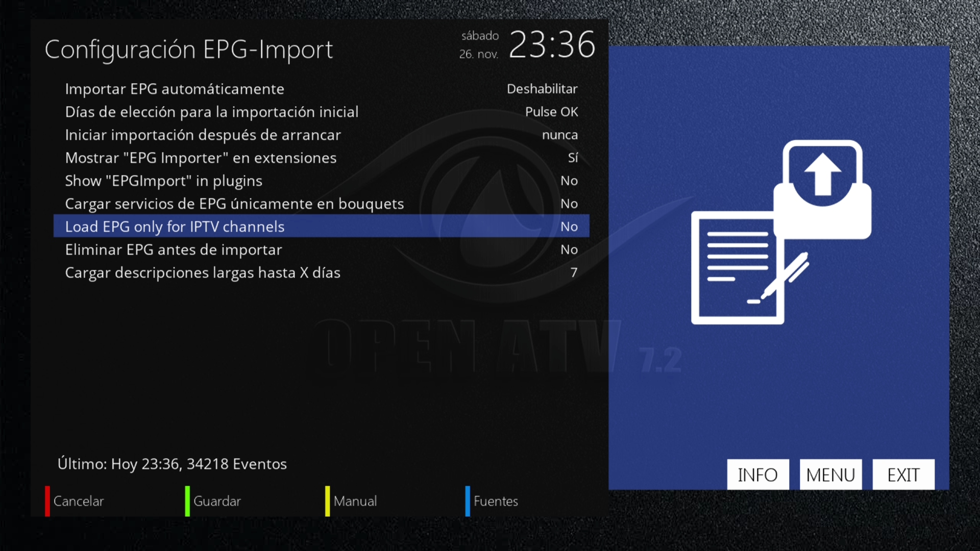Viewport: 980px width, 551px height.
Task: Toggle 'Load EPG only for IPTV channels' value
Action: [x=569, y=227]
